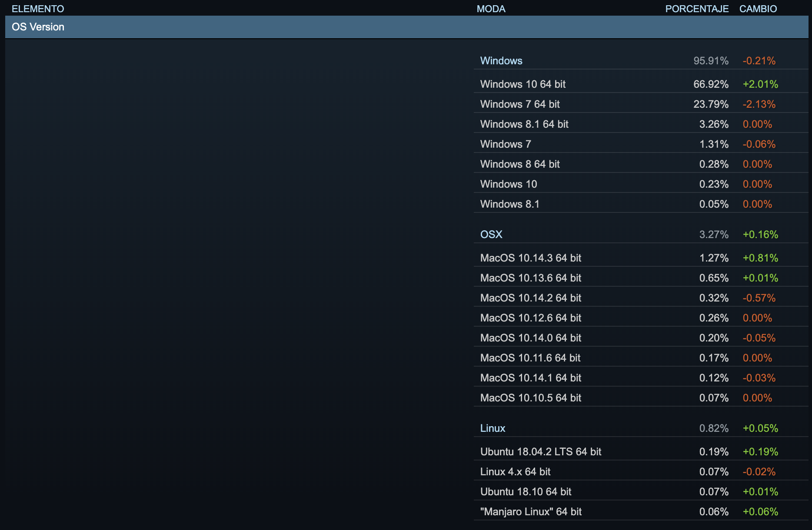Click the MacOS 10.14.3 64 bit row

(641, 258)
